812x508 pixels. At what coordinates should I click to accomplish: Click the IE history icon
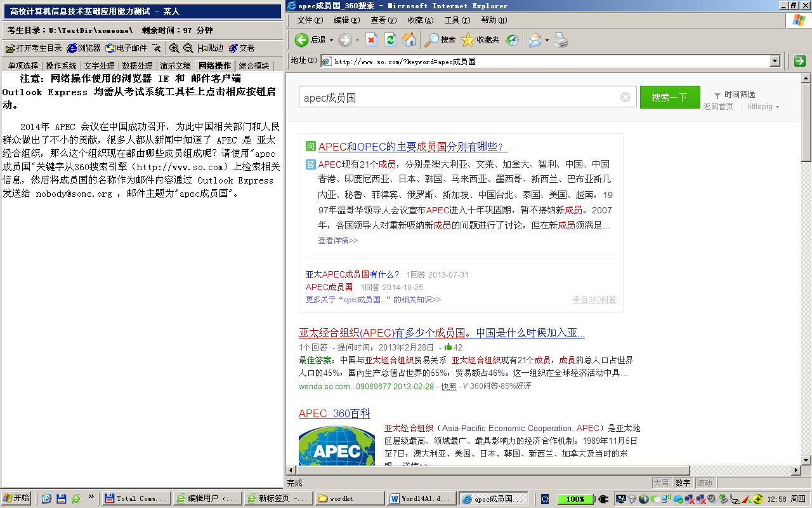click(x=512, y=40)
